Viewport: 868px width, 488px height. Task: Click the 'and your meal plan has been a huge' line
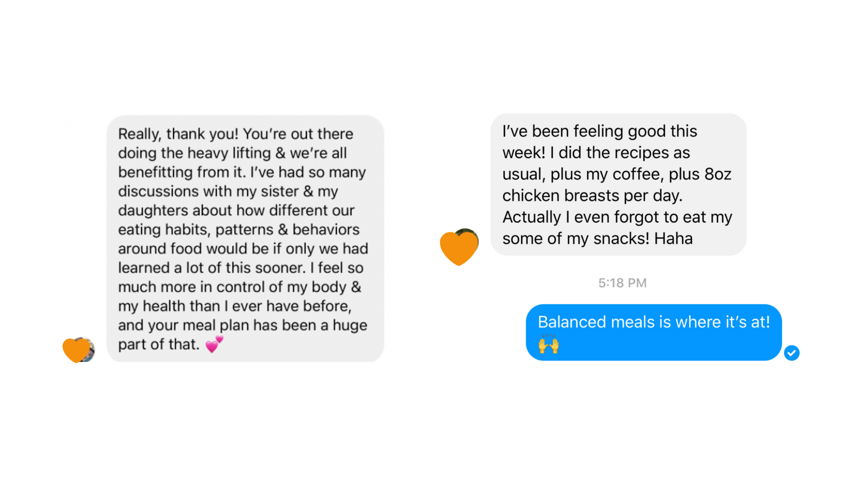tap(243, 325)
